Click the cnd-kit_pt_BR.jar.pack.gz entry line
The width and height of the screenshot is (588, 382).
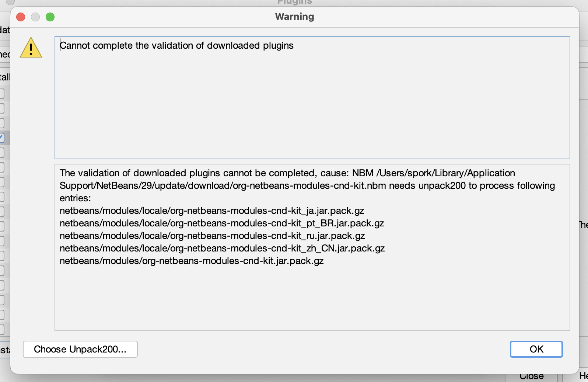coord(222,223)
